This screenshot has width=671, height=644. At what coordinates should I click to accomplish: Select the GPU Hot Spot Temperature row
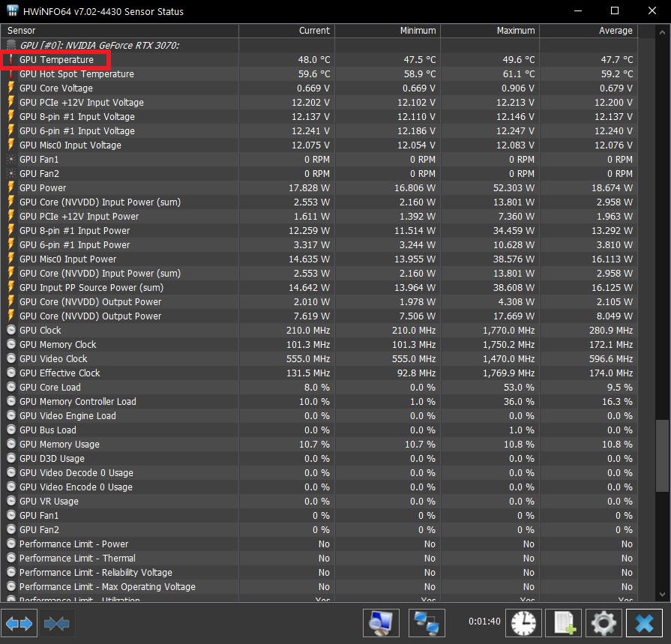(319, 73)
